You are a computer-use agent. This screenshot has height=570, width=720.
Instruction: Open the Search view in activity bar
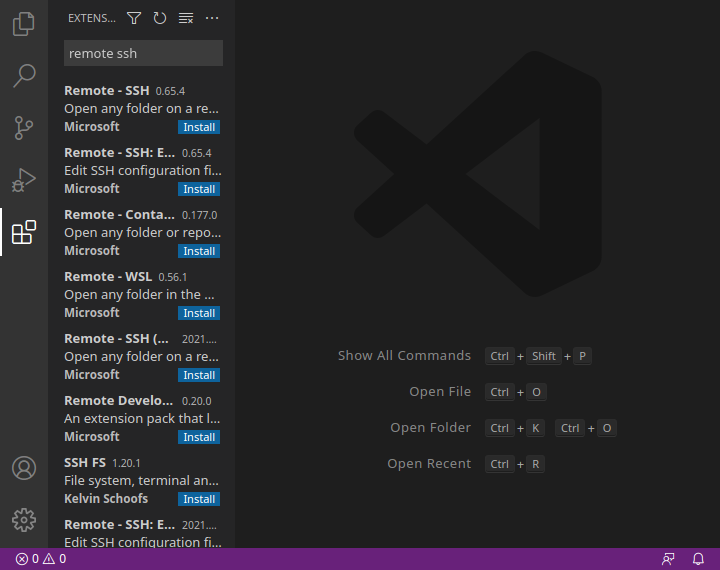click(x=24, y=75)
